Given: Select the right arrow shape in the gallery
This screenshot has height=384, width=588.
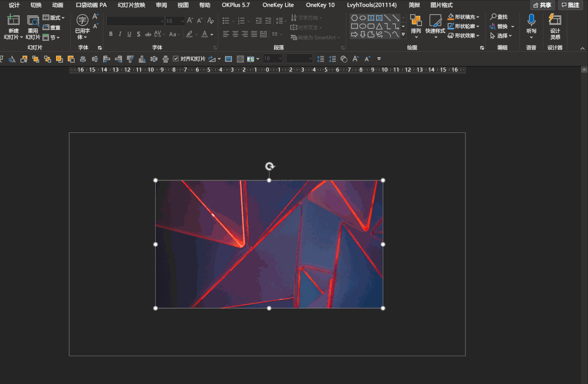Looking at the screenshot, I should [x=354, y=34].
